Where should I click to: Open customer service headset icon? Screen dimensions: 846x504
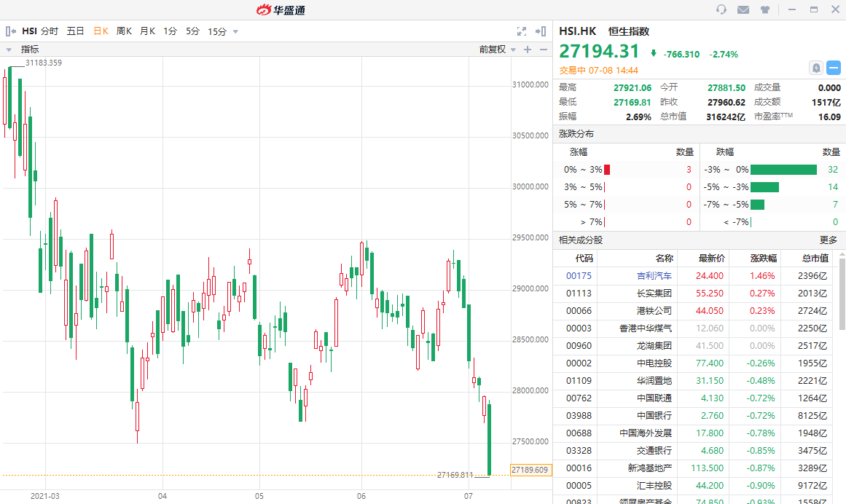tap(721, 9)
